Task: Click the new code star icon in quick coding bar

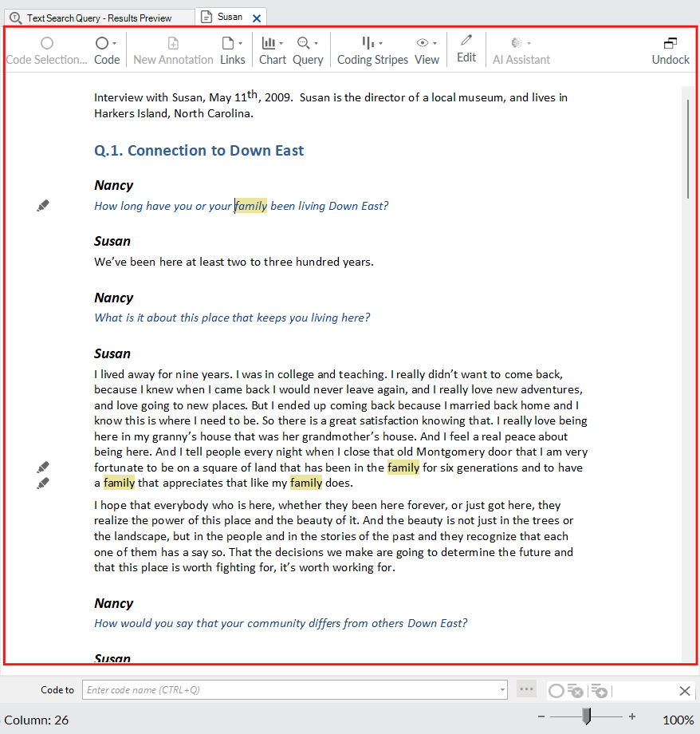Action: pos(599,690)
